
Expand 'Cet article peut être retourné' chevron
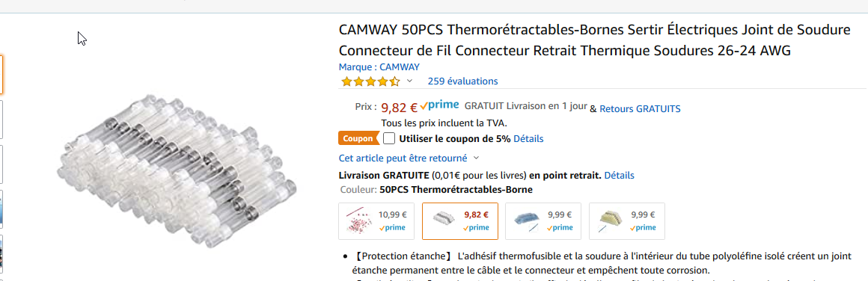476,158
